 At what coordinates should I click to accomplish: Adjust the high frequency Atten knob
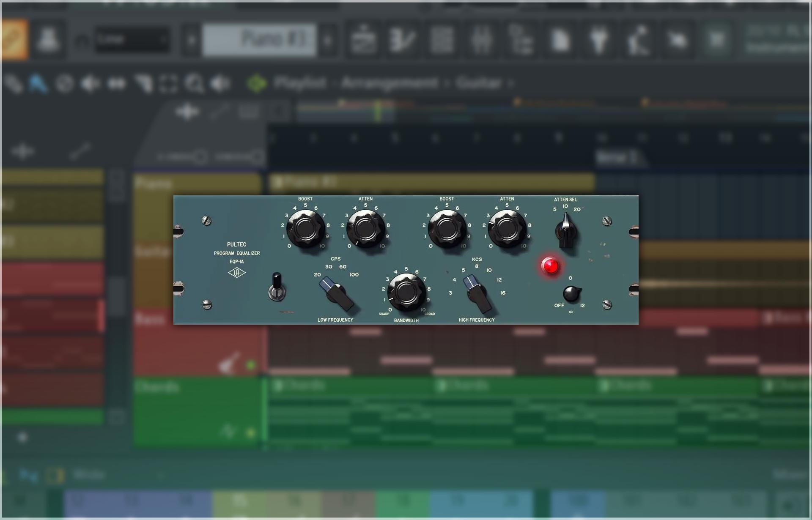click(507, 229)
